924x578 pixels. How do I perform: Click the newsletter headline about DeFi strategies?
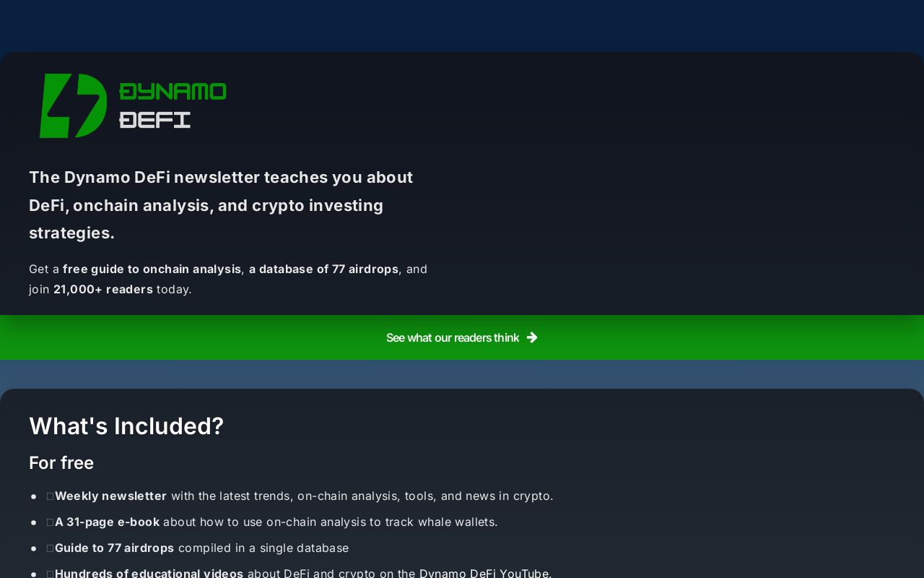221,205
